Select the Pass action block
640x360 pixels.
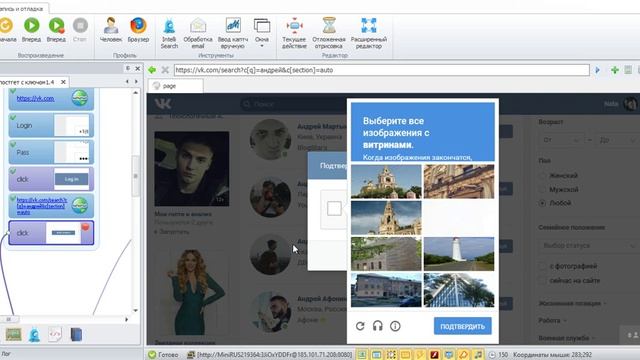click(51, 152)
